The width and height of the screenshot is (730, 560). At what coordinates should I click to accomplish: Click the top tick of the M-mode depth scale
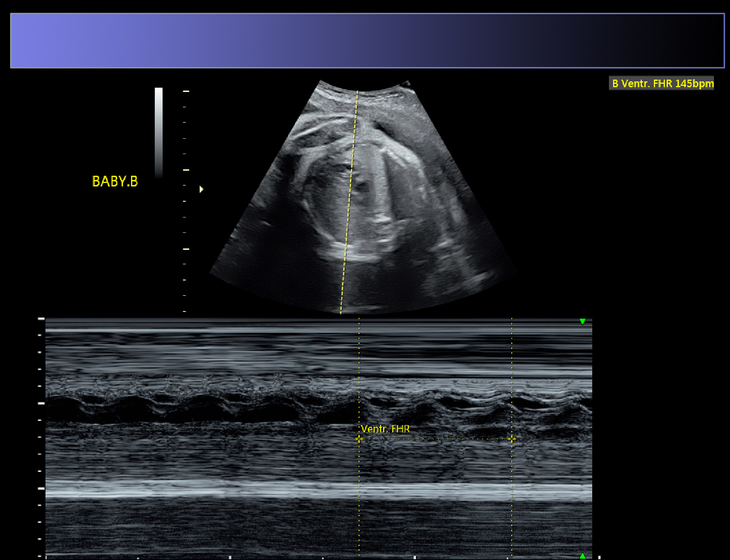tap(41, 319)
